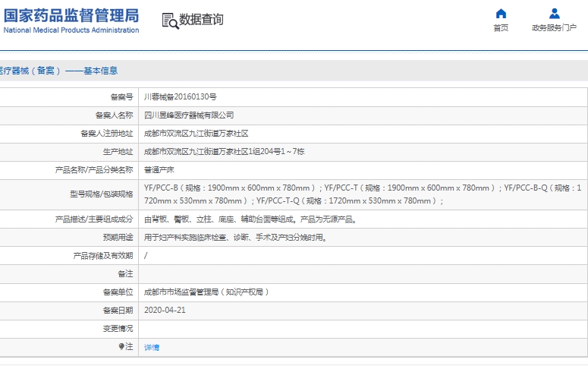The height and width of the screenshot is (366, 588).
Task: Click the YF/PCC-B model specification text
Action: coord(229,188)
